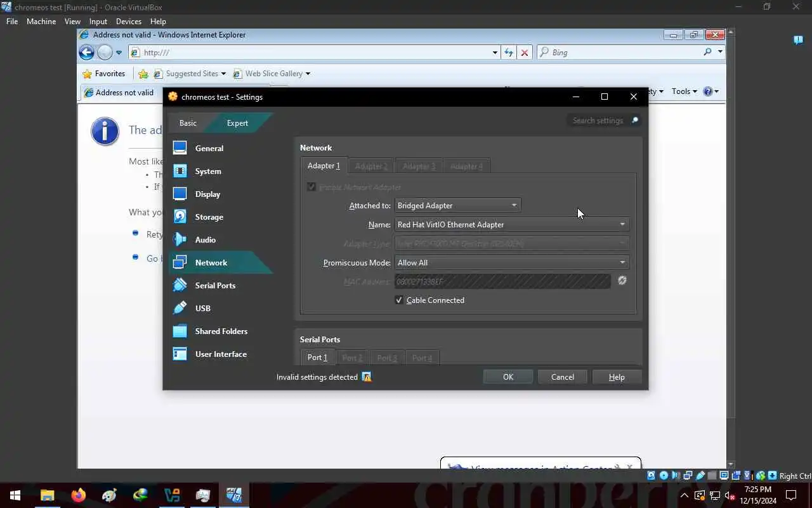
Task: Select the serial Port 1 tab
Action: click(317, 358)
